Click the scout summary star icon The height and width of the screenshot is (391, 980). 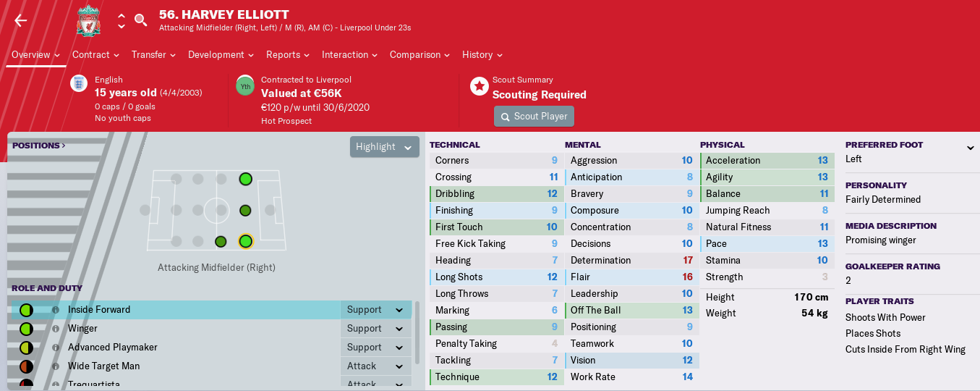[x=479, y=86]
